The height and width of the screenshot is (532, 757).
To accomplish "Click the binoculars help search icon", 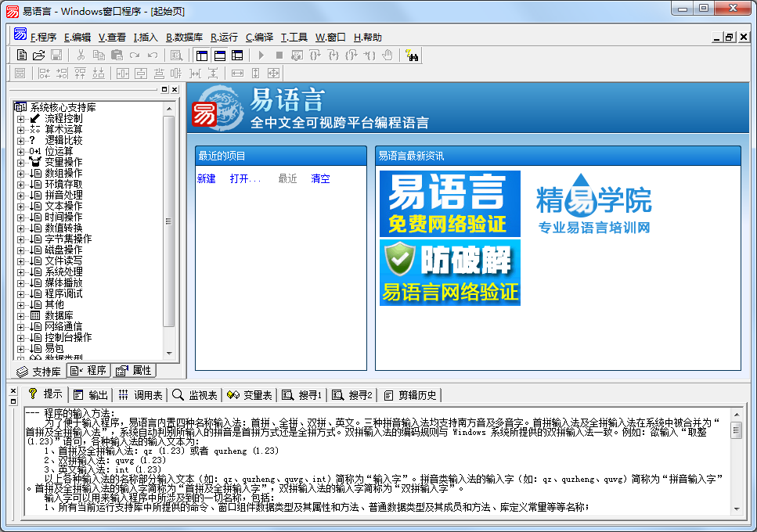I will click(x=412, y=56).
